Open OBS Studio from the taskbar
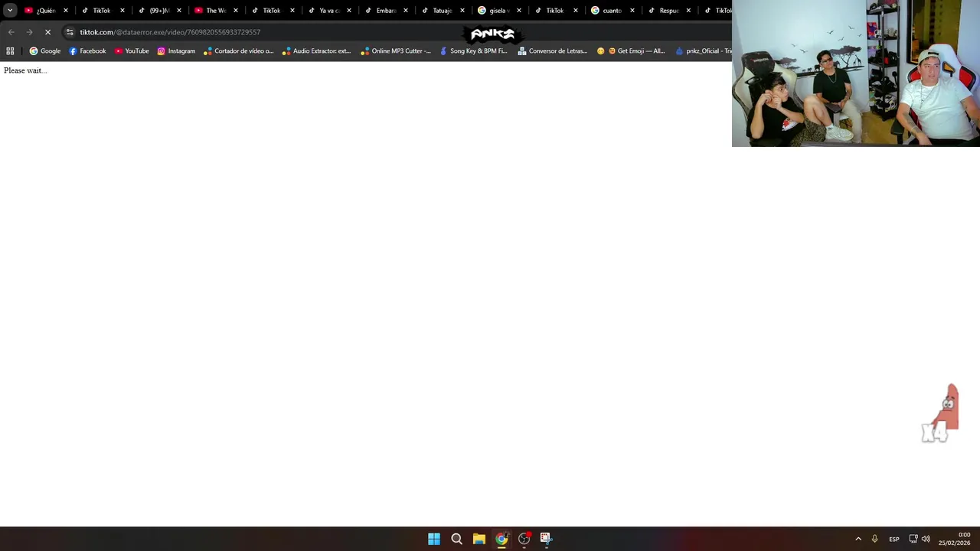The width and height of the screenshot is (980, 551). click(524, 539)
